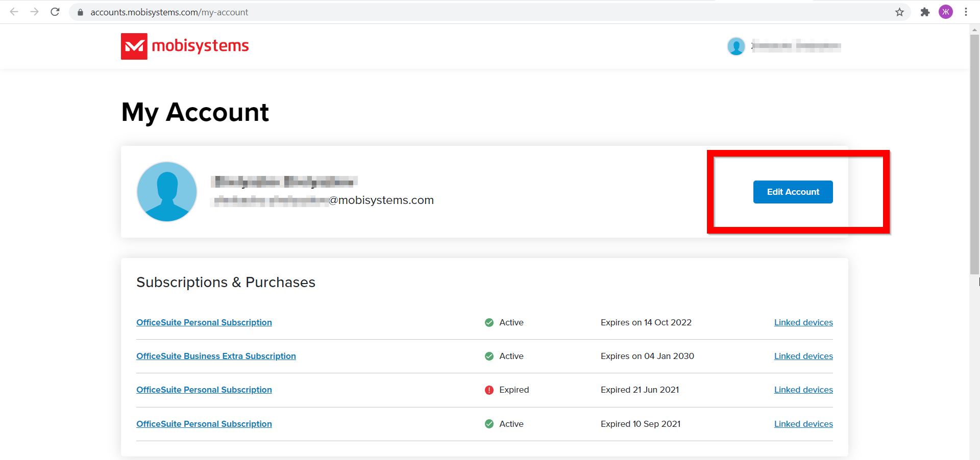
Task: Open the extensions puzzle icon
Action: point(925,12)
